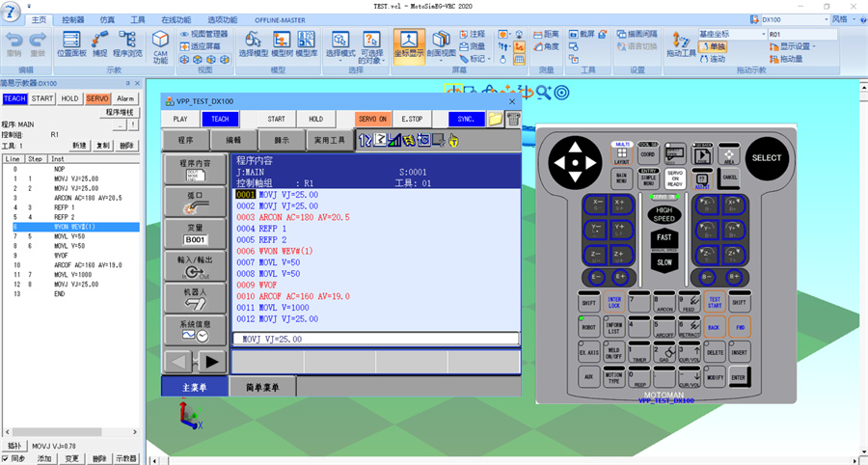Click the 拖动工具 drag tool icon
The height and width of the screenshot is (465, 868).
pos(680,45)
